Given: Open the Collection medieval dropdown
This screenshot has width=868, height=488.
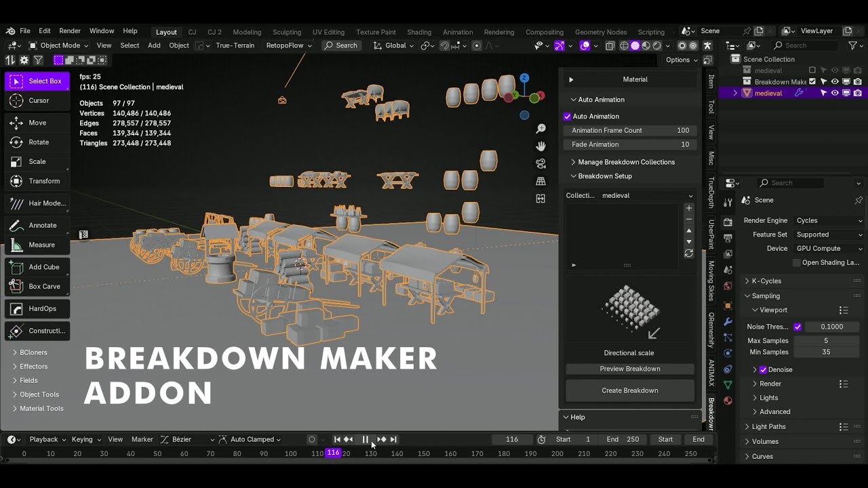Looking at the screenshot, I should (648, 195).
